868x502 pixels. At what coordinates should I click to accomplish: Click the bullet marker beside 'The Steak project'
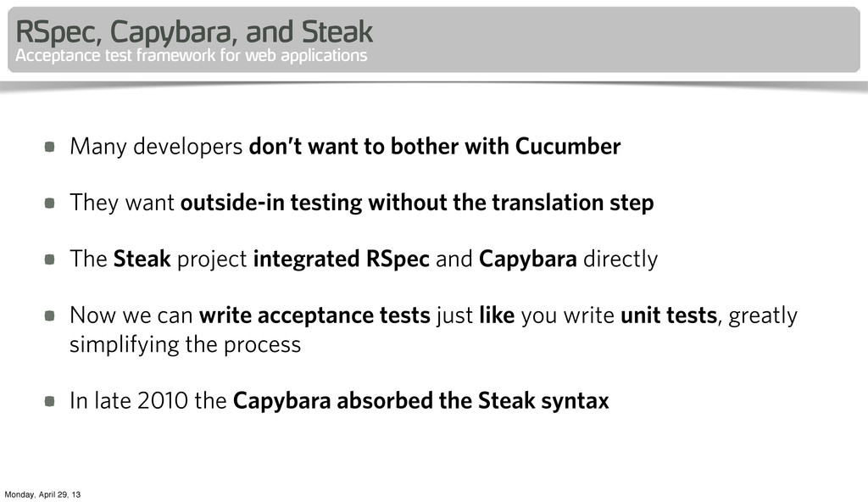pyautogui.click(x=50, y=259)
